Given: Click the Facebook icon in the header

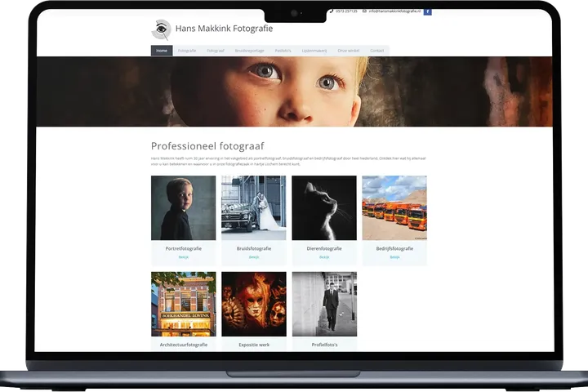Looking at the screenshot, I should click(x=428, y=11).
